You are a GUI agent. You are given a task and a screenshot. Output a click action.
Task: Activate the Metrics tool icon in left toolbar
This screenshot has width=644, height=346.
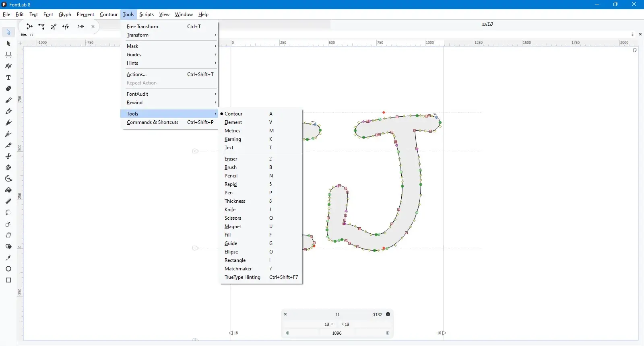[x=8, y=54]
